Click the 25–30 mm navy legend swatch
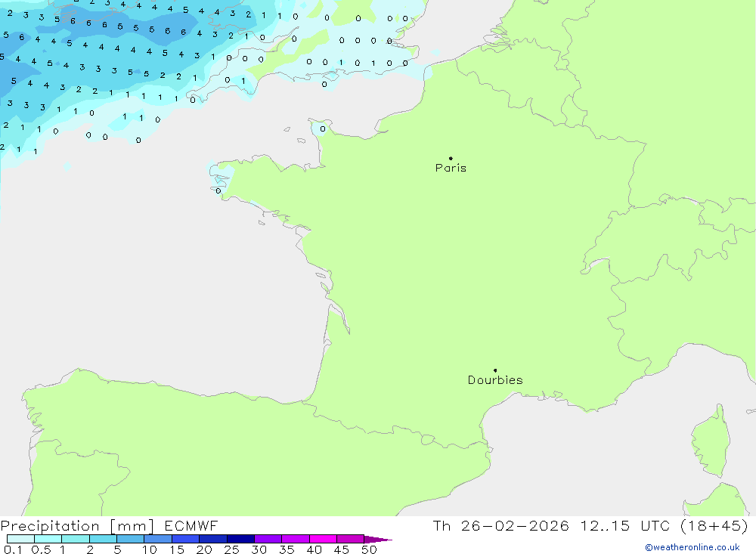This screenshot has width=756, height=554. point(240,539)
